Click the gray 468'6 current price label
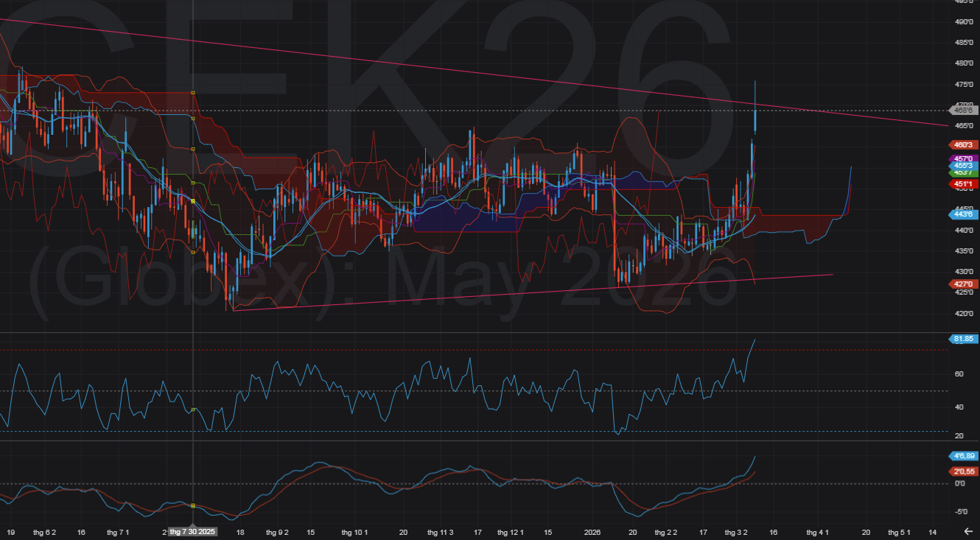 click(962, 110)
